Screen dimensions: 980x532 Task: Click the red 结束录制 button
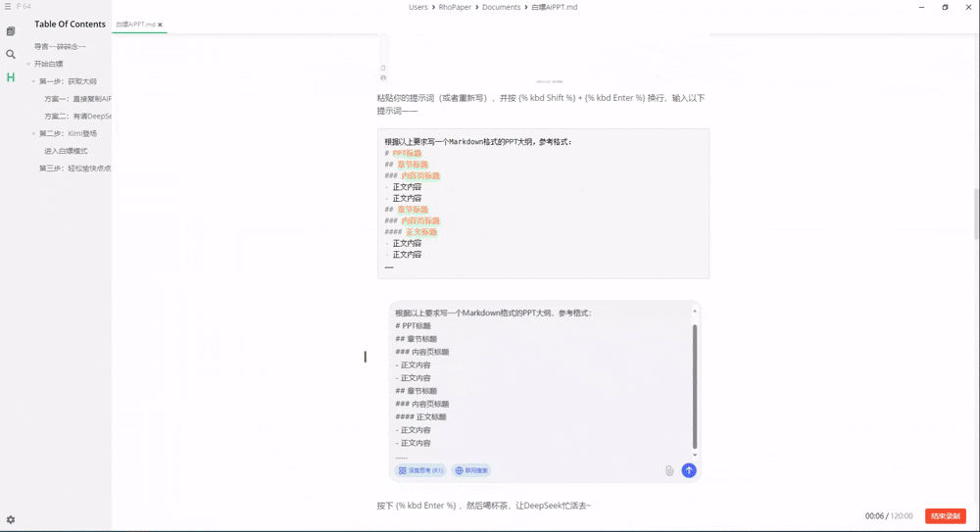click(x=946, y=515)
